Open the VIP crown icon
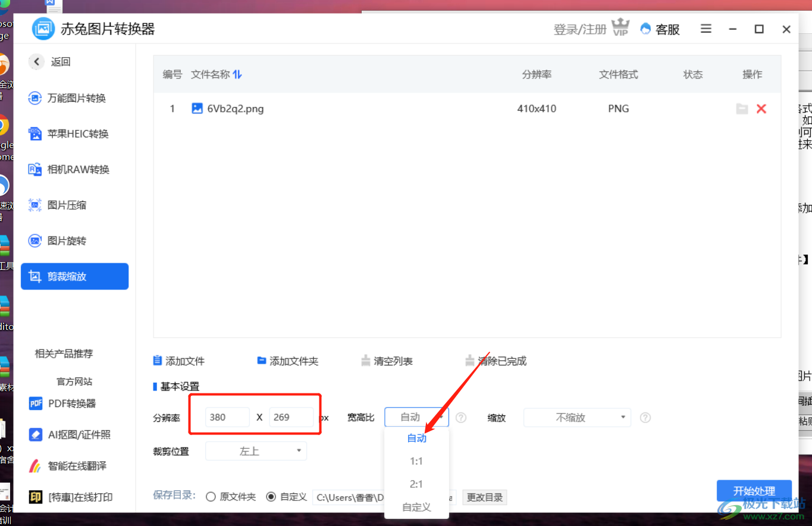The width and height of the screenshot is (812, 526). 620,27
